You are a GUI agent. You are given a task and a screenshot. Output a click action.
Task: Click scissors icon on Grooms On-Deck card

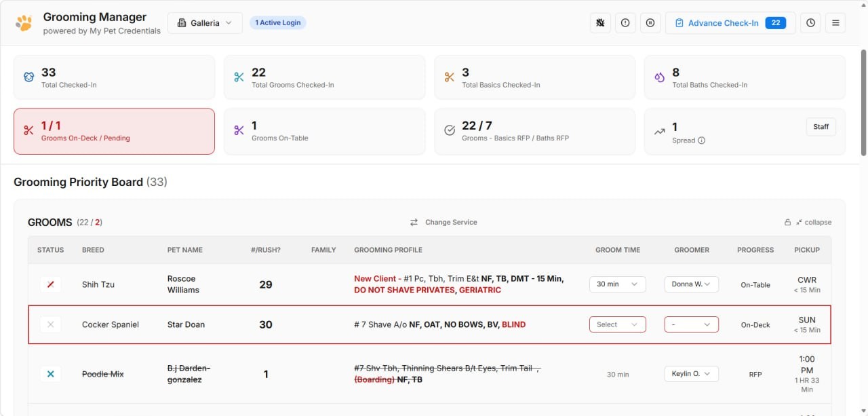point(28,130)
